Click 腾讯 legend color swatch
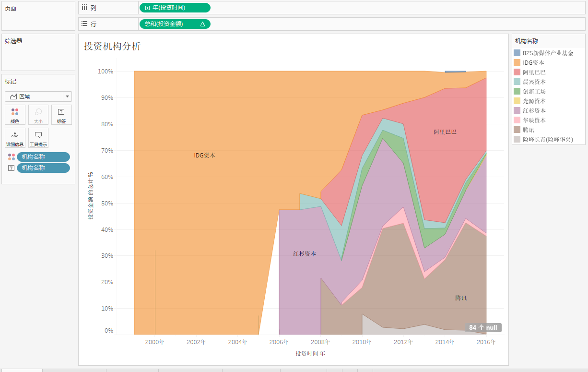 click(517, 130)
